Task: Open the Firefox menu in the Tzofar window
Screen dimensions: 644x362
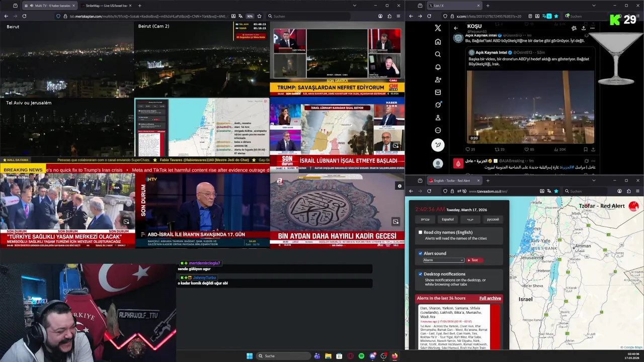Action: (638, 191)
